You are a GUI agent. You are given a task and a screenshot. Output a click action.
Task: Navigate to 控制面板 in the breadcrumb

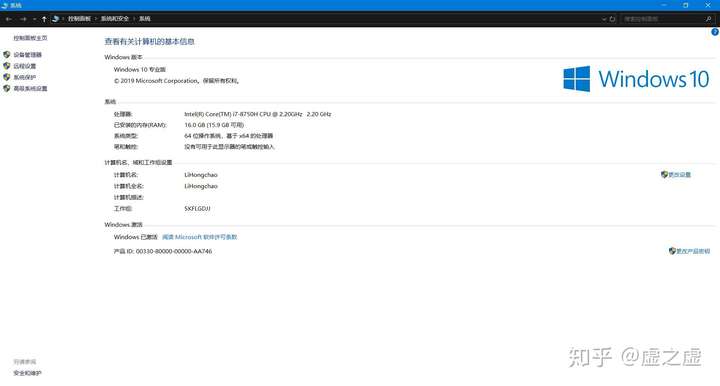coord(79,19)
